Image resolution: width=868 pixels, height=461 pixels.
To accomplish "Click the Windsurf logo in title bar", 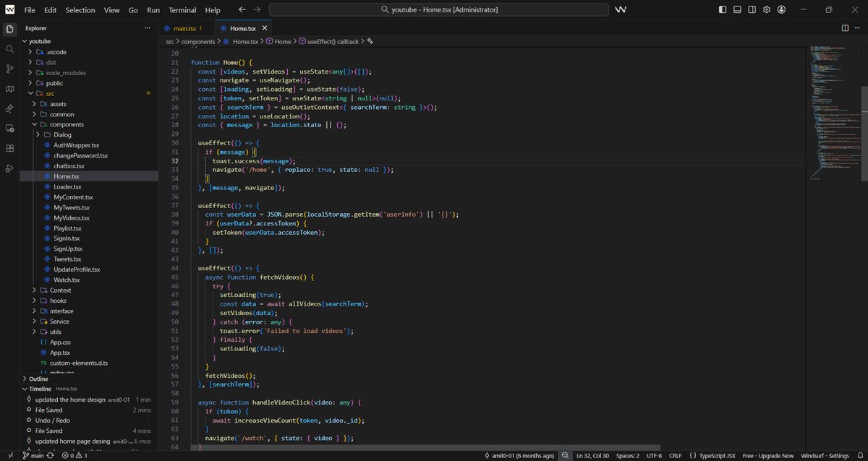I will pyautogui.click(x=9, y=10).
